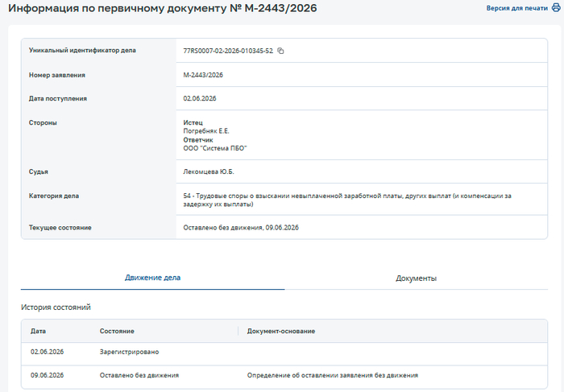Click the Состояние column header
This screenshot has height=392, width=564.
(117, 331)
